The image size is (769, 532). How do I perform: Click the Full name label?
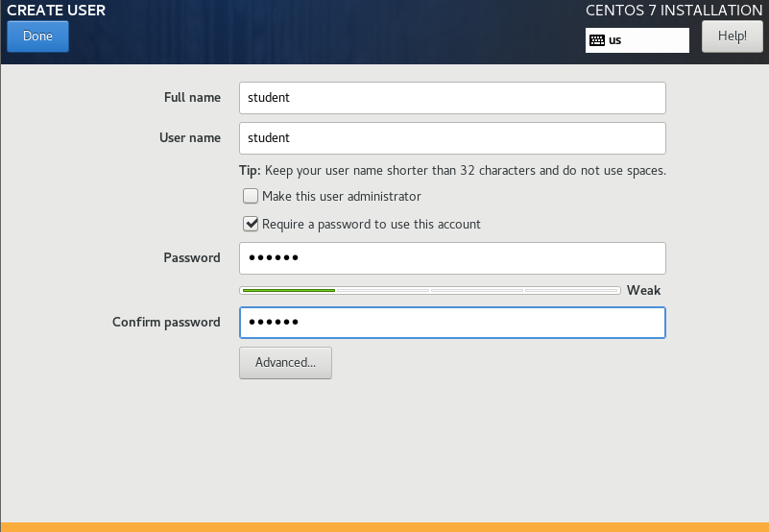pyautogui.click(x=192, y=98)
